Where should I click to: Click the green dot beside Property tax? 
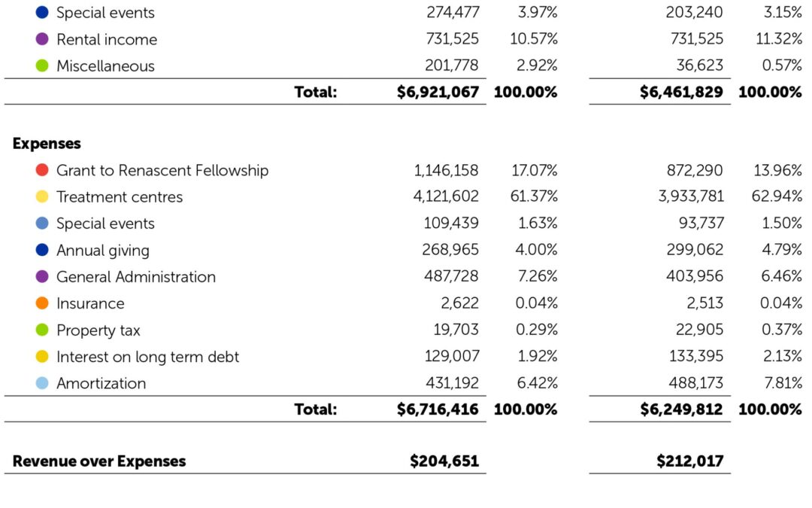[42, 330]
